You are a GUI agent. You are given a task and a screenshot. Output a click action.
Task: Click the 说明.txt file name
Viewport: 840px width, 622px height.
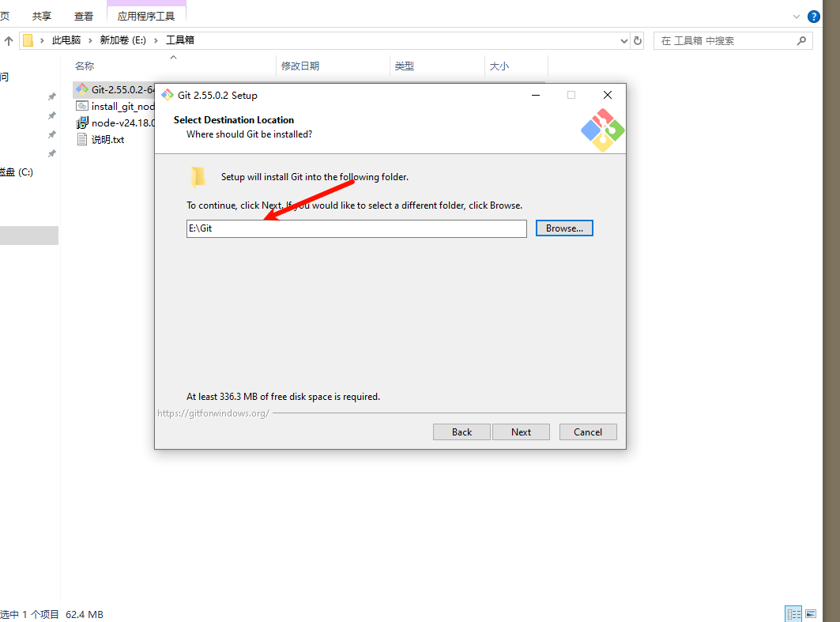[107, 140]
